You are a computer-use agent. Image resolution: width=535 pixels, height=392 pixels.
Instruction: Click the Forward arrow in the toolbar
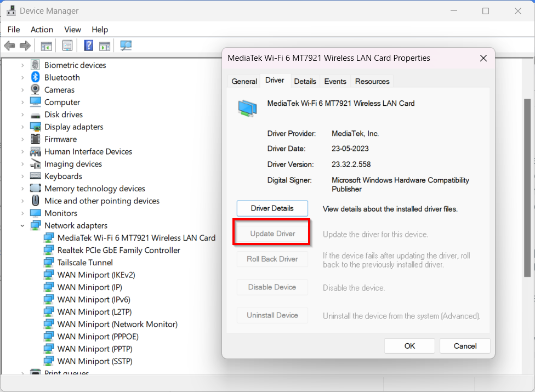(x=25, y=46)
